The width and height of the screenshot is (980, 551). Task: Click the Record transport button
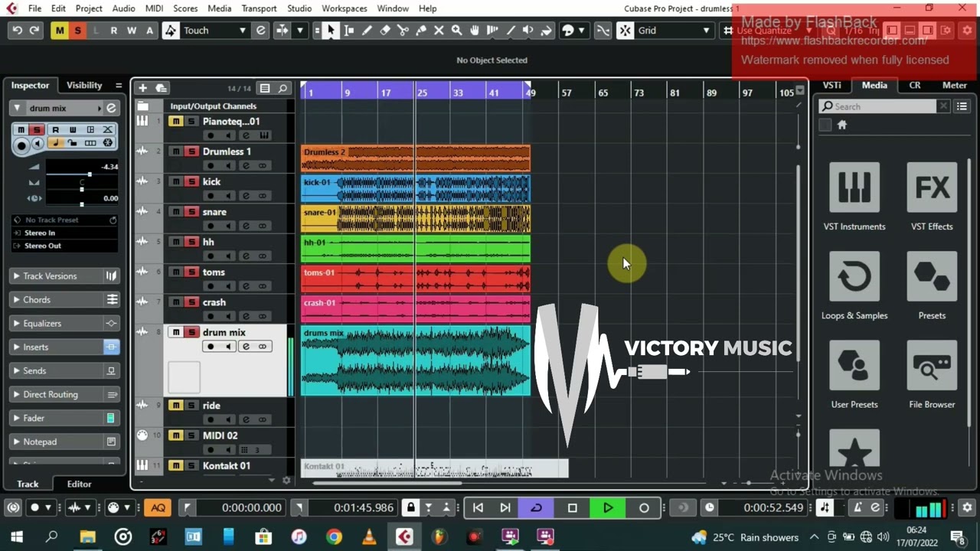click(x=644, y=507)
